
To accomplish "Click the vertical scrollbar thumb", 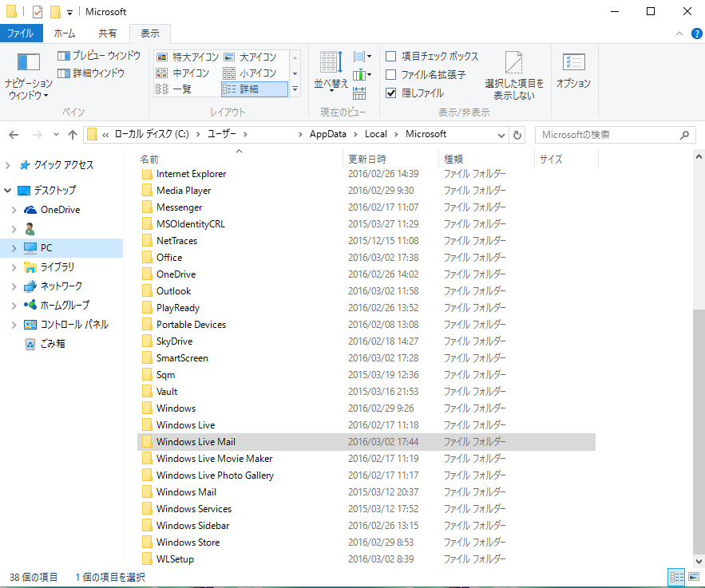I will click(x=699, y=432).
